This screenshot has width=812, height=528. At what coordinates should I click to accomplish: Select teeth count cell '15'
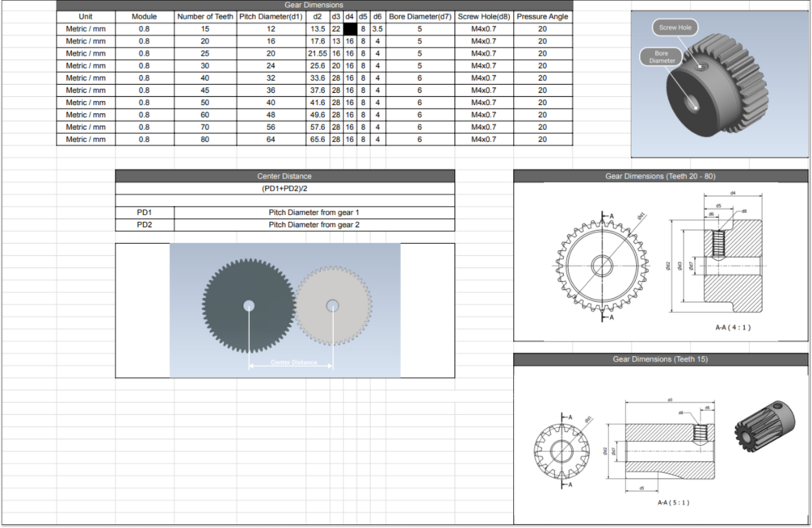(205, 29)
